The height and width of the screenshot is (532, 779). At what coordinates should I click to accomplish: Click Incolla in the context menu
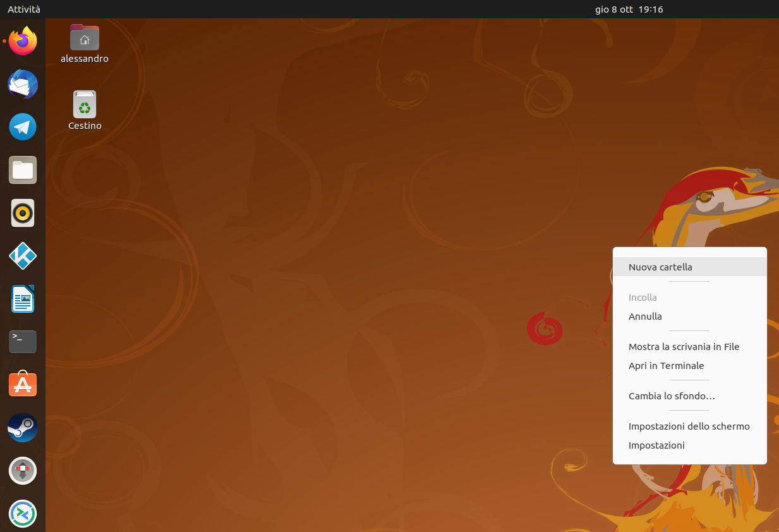[x=690, y=297]
